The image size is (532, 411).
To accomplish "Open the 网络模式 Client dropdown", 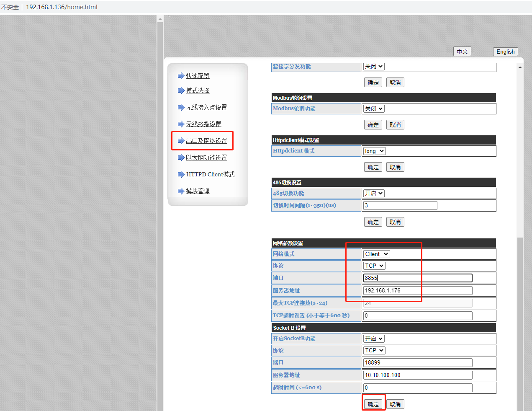I will (376, 254).
